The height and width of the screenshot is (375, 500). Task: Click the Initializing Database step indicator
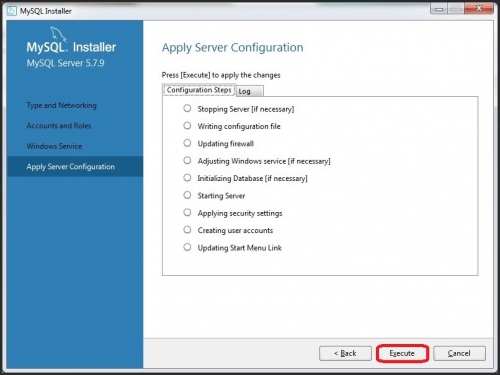pos(187,178)
